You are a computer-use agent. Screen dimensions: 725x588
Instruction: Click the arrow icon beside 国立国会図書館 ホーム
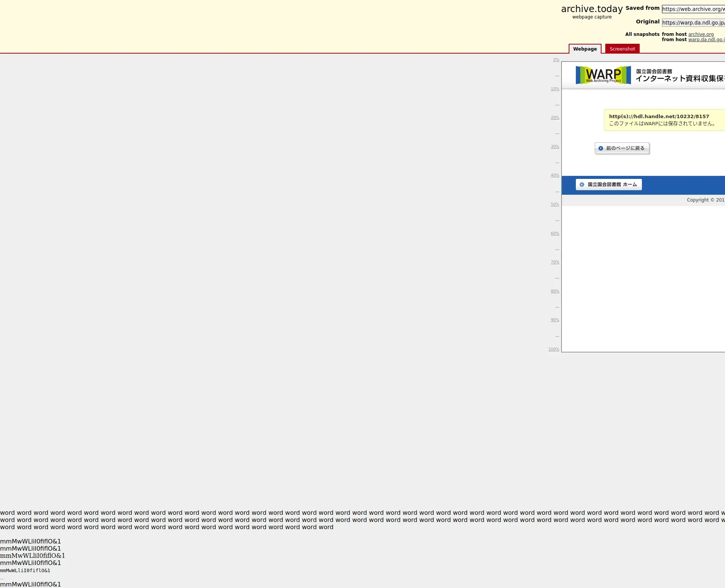pyautogui.click(x=582, y=185)
